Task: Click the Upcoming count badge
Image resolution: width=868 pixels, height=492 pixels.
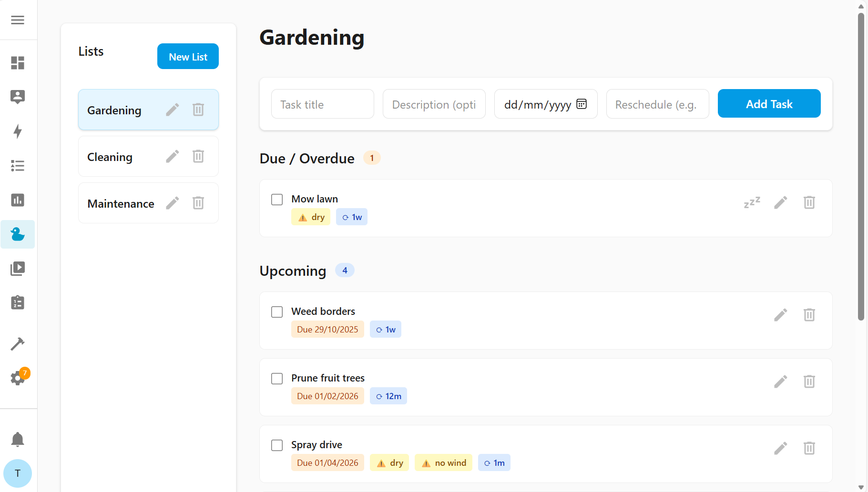Action: pyautogui.click(x=345, y=270)
